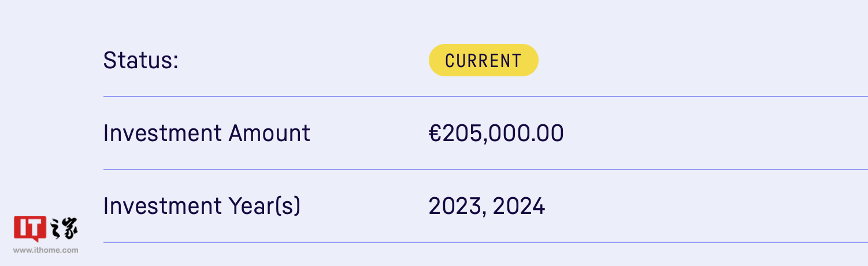Click the red IT logo icon
Viewport: 868px width, 266px height.
coord(29,228)
